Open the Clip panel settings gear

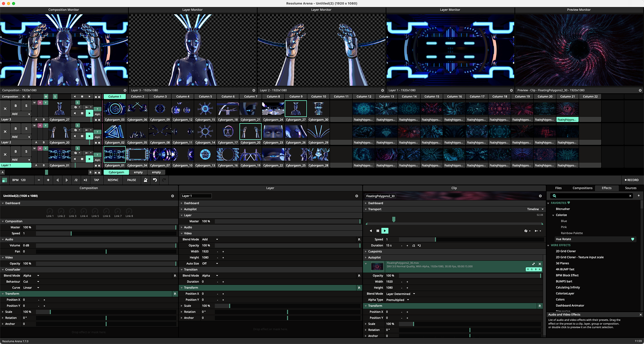coord(540,196)
